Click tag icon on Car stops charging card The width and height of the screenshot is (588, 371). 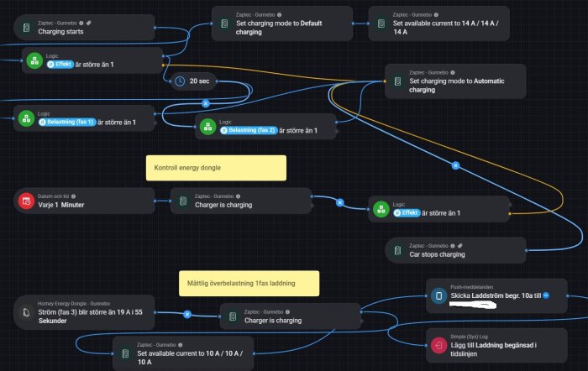tap(460, 246)
